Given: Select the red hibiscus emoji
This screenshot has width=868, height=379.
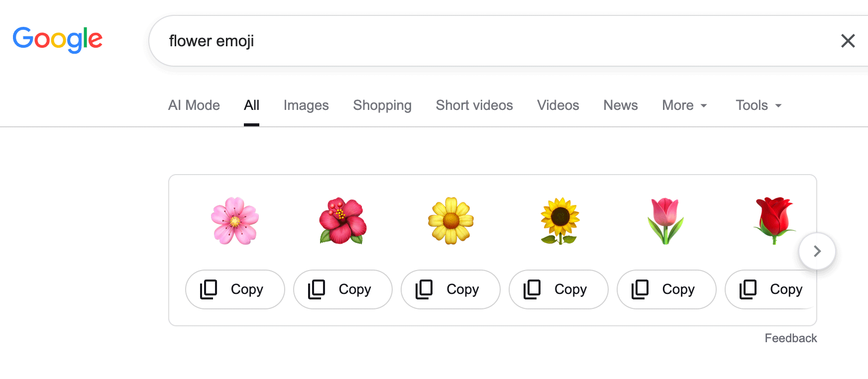Looking at the screenshot, I should (343, 221).
